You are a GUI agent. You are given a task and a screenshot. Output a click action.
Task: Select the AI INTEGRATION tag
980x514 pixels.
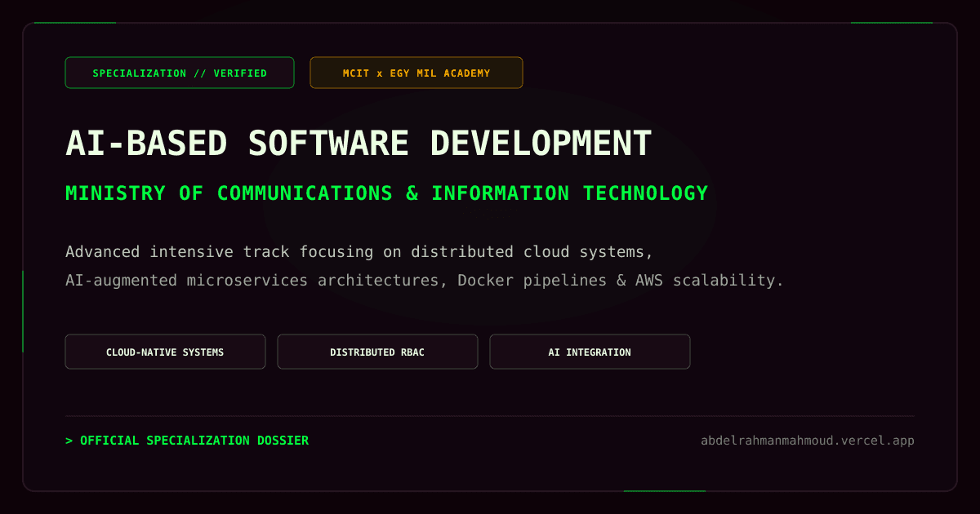pyautogui.click(x=590, y=352)
